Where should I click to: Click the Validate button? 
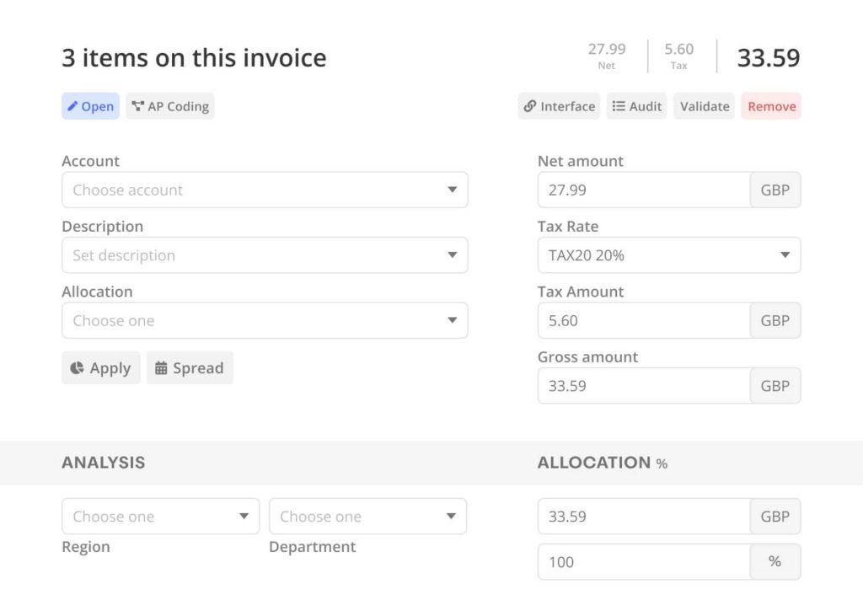(703, 106)
